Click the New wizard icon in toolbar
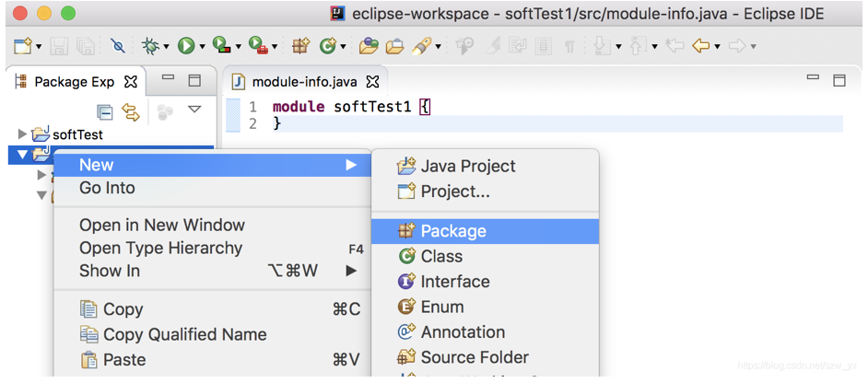 click(23, 45)
